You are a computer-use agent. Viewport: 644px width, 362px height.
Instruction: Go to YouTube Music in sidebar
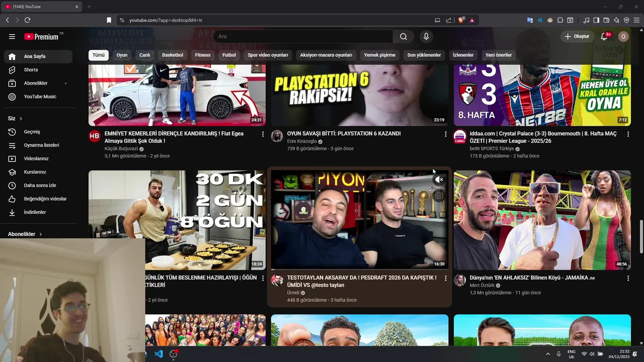pyautogui.click(x=38, y=97)
